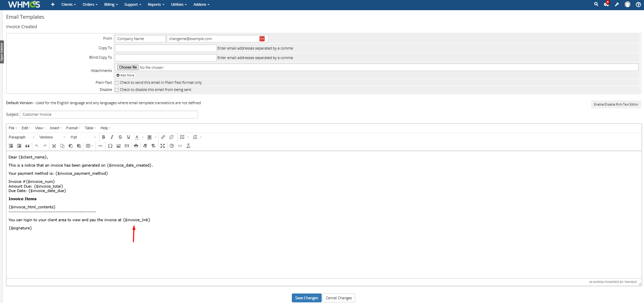644x303 pixels.
Task: Click into the Subject input field
Action: pyautogui.click(x=109, y=114)
